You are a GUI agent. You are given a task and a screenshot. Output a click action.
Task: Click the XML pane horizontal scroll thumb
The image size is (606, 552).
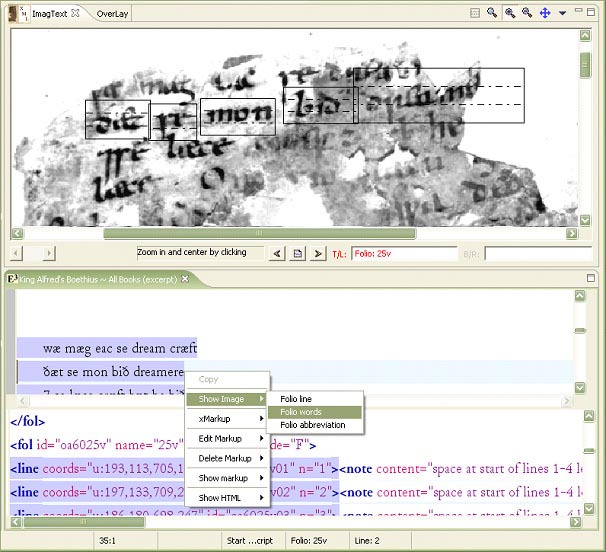(x=84, y=522)
